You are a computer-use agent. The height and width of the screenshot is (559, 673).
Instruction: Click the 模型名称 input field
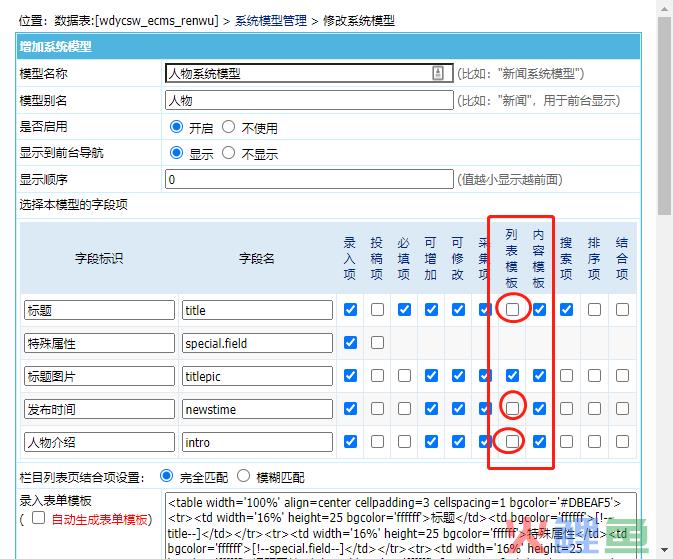[x=309, y=73]
